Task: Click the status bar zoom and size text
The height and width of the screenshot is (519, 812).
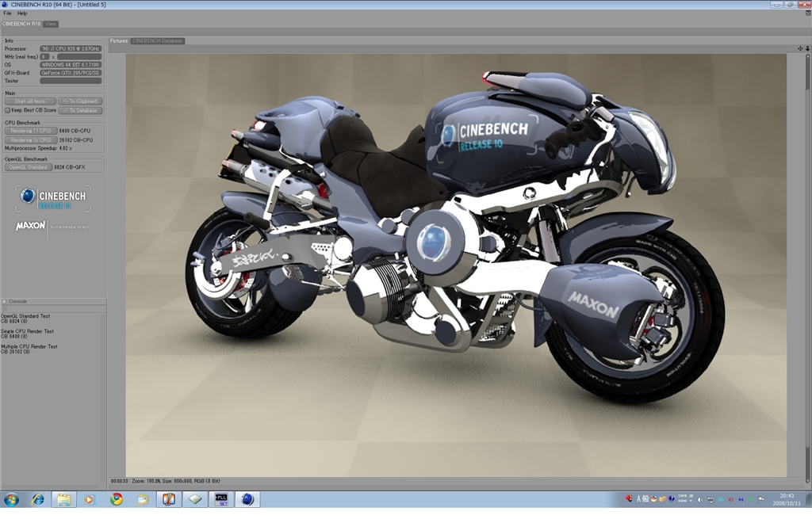Action: pos(175,482)
